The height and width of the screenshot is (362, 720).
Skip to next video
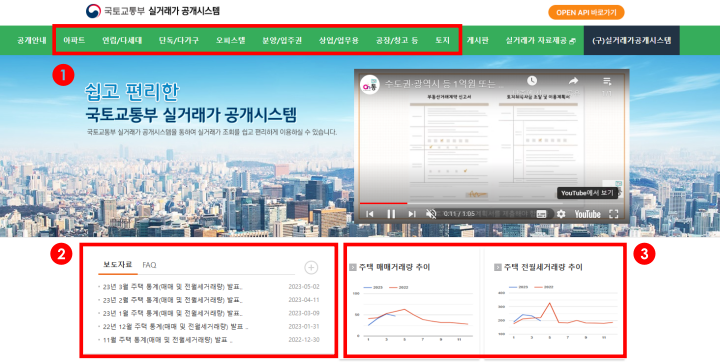point(412,214)
